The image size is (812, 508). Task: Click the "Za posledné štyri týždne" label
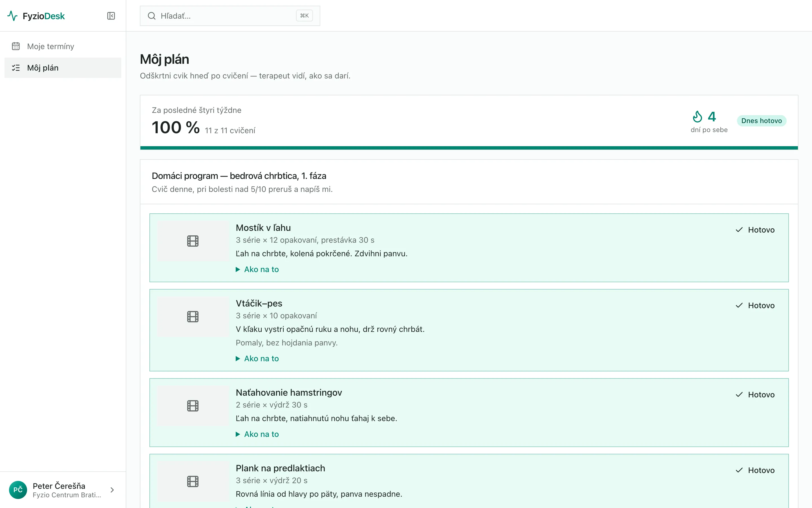point(197,110)
